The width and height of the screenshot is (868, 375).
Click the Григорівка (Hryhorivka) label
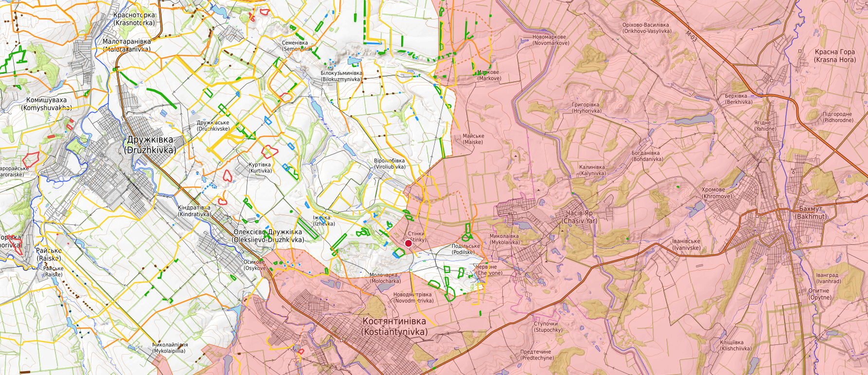(x=586, y=108)
